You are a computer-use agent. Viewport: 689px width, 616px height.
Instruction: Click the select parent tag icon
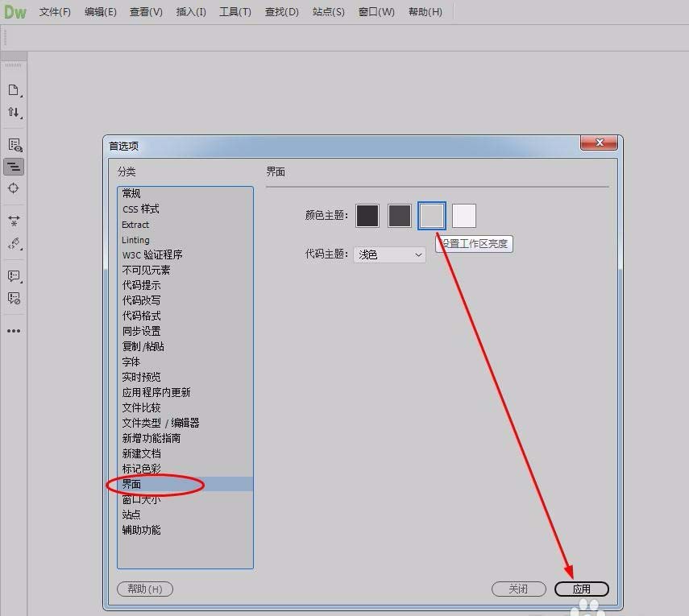15,244
